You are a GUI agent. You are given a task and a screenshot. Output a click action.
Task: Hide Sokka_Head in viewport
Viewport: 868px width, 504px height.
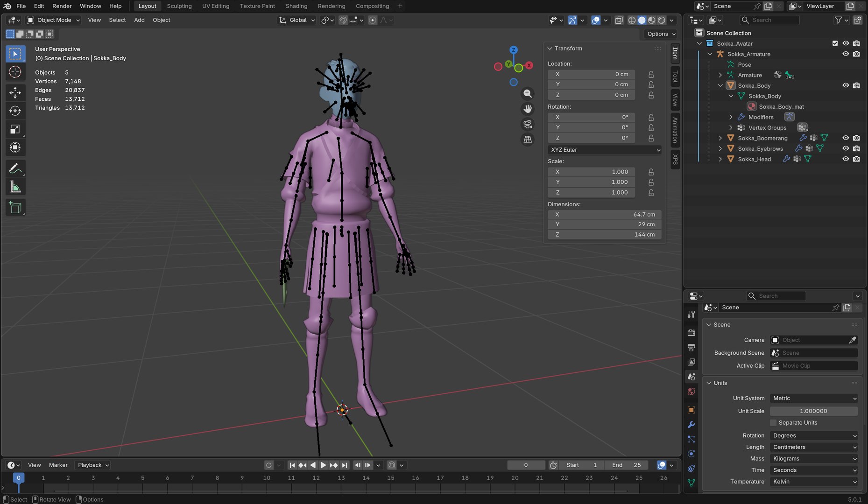point(846,159)
